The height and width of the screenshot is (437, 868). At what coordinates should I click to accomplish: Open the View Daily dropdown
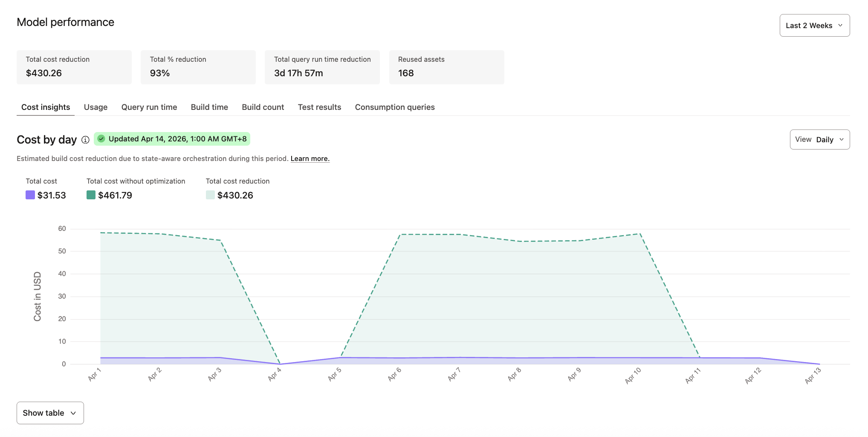coord(819,139)
